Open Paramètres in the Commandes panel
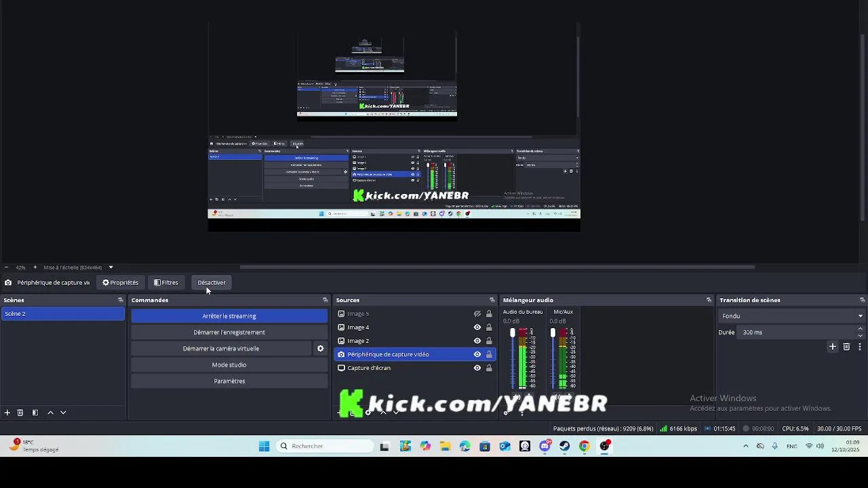868x488 pixels. pos(229,381)
